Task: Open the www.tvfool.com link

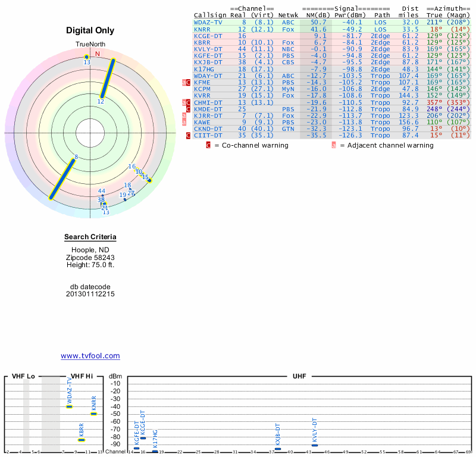Action: [x=90, y=356]
